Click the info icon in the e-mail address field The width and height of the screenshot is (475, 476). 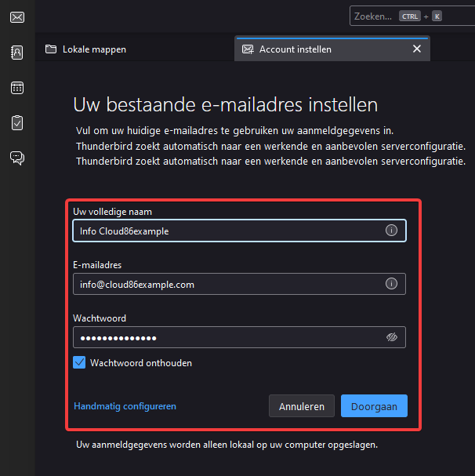pyautogui.click(x=391, y=284)
